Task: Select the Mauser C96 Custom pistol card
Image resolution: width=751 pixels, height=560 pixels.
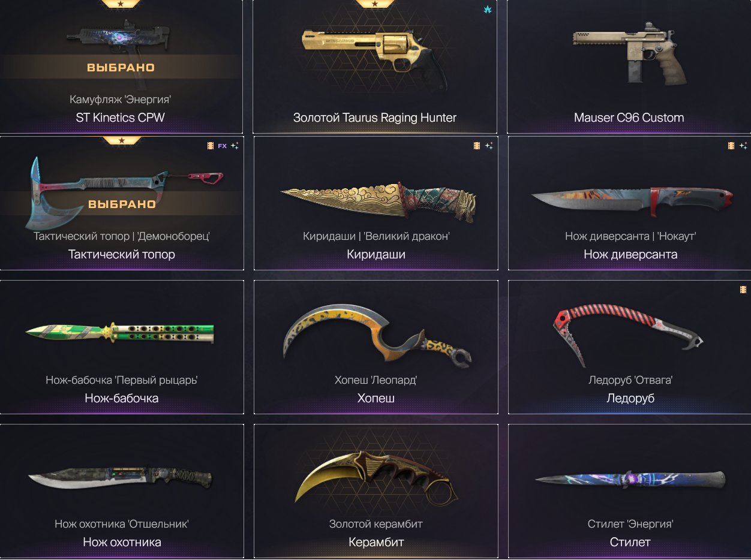Action: tap(629, 66)
